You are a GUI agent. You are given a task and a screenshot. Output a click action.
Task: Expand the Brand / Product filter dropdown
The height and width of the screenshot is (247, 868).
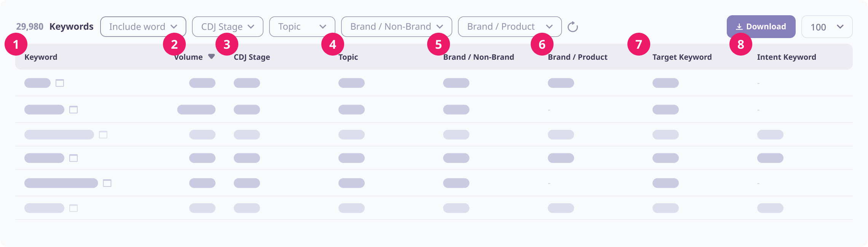coord(510,27)
